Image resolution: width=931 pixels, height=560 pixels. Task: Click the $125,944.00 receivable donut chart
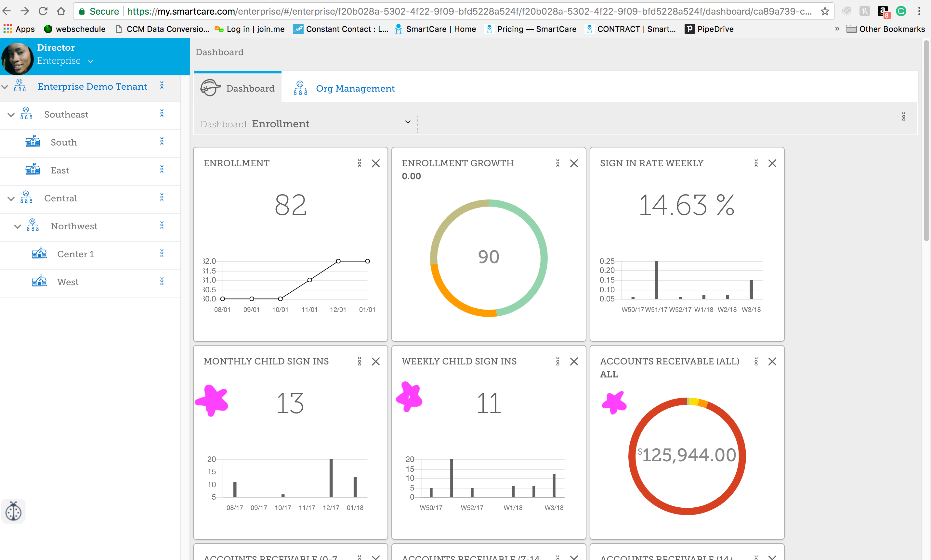point(687,456)
